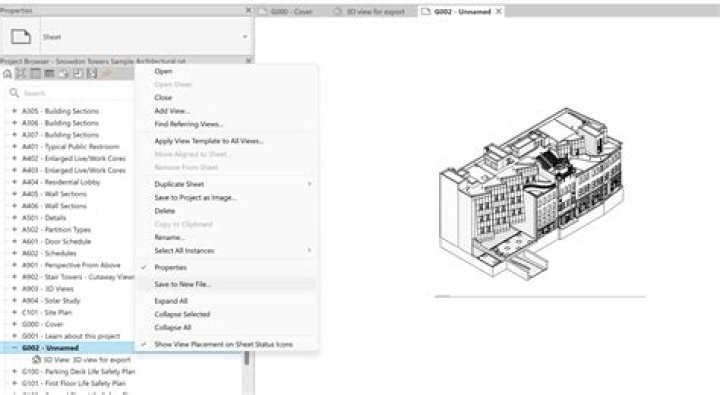Collapse the G002 - Unnamed node
720x395 pixels.
pyautogui.click(x=14, y=348)
